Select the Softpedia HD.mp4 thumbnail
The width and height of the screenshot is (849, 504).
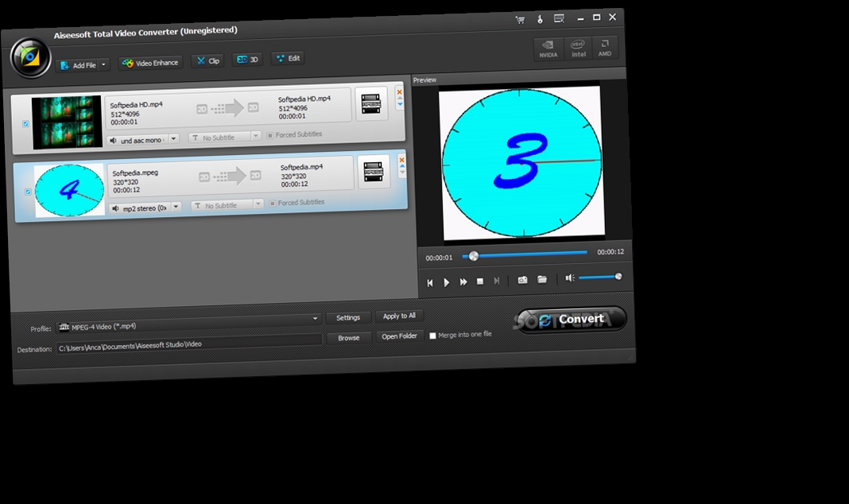point(67,122)
